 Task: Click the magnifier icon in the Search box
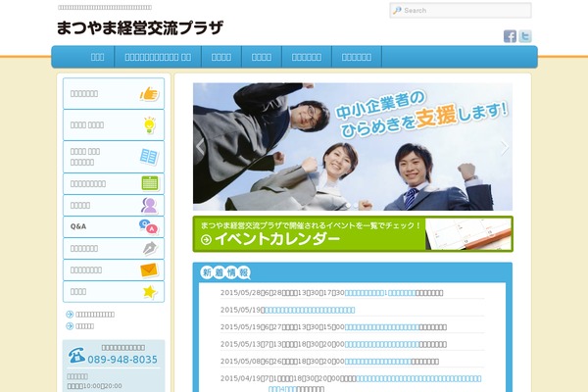click(x=397, y=11)
